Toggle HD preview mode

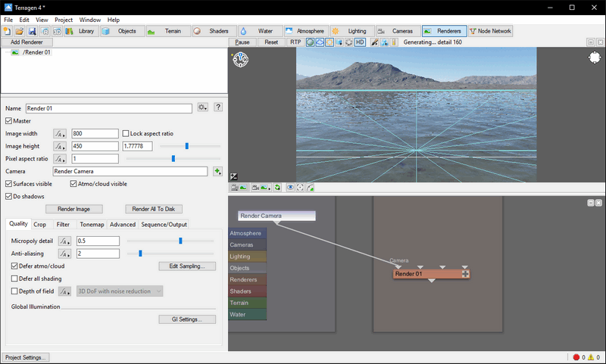(360, 42)
